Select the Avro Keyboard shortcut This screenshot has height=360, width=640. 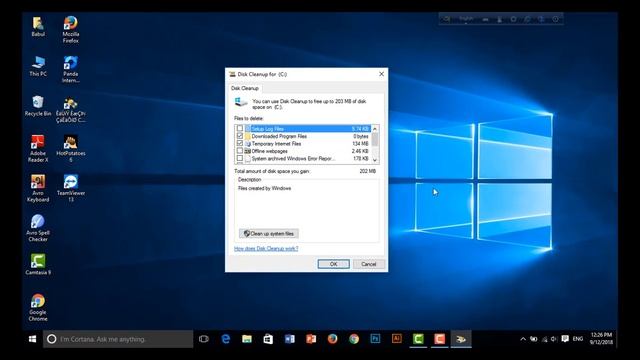point(38,189)
